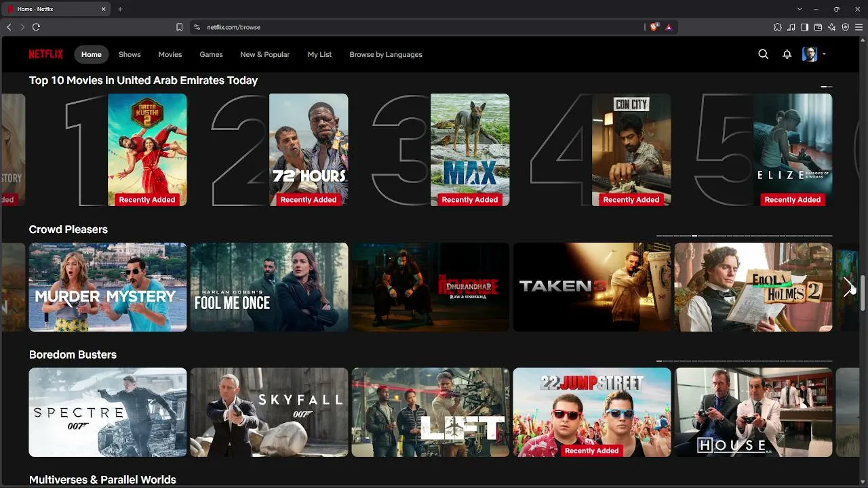The width and height of the screenshot is (868, 488).
Task: Open Top 10 number 1 movie poster
Action: [x=147, y=150]
